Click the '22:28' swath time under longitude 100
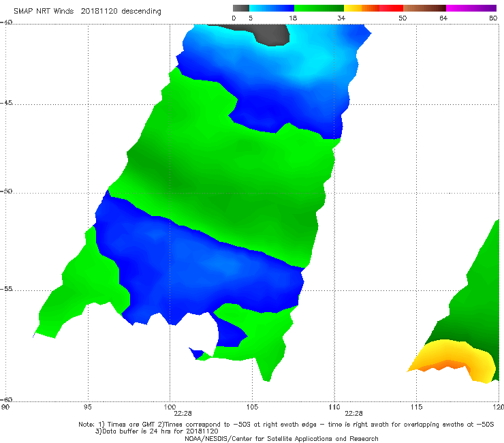This screenshot has height=443, width=504. pyautogui.click(x=183, y=414)
